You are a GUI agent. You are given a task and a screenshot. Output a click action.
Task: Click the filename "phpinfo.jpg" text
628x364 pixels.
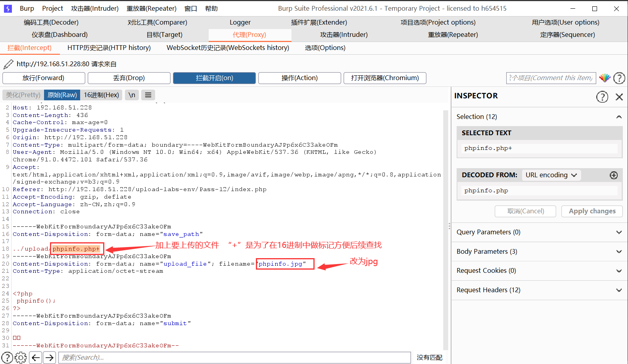282,264
